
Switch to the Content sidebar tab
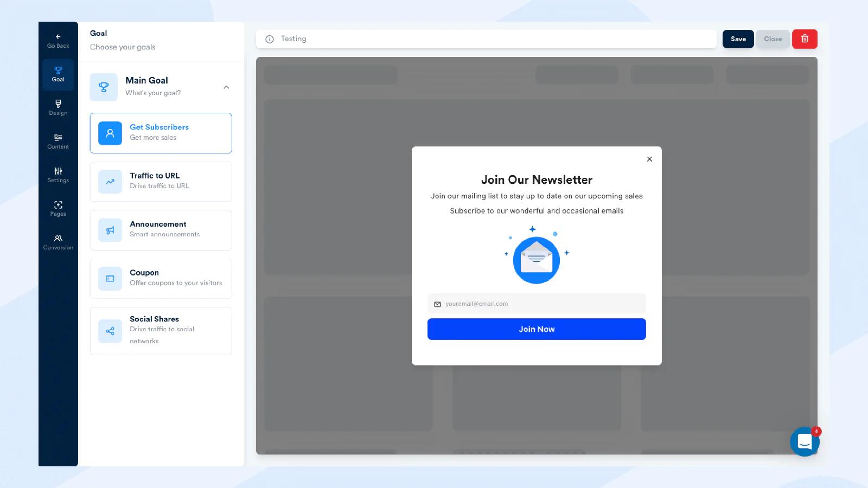58,142
